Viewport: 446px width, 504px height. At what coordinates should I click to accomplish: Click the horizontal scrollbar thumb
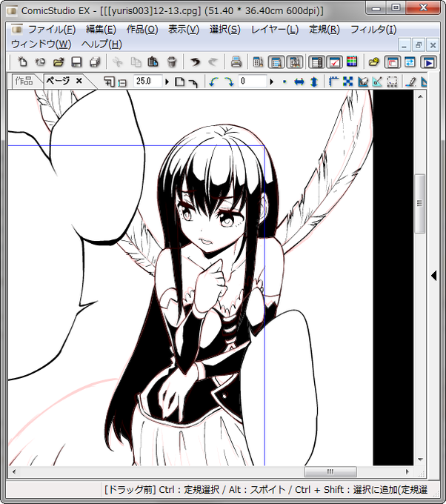[330, 471]
